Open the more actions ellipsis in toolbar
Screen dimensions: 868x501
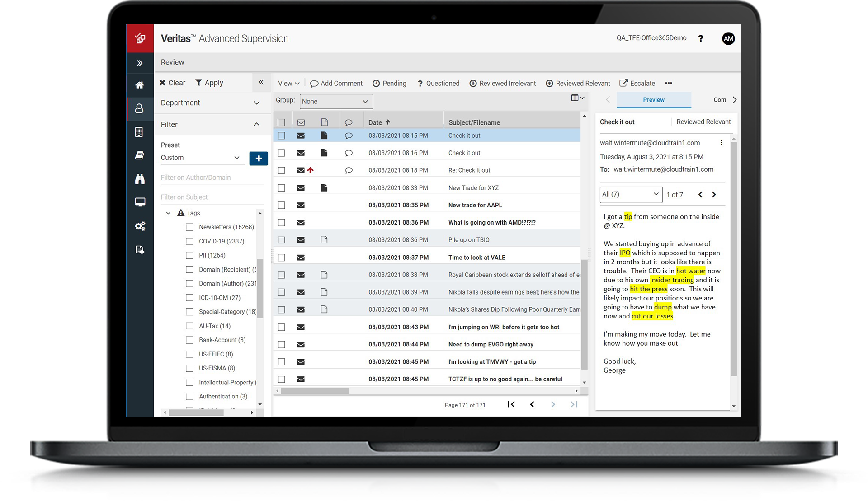point(669,83)
